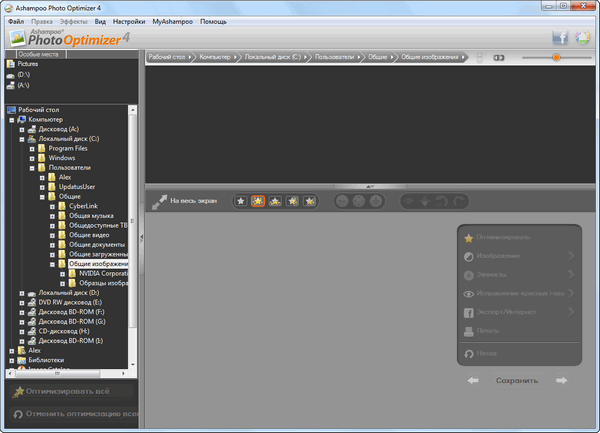Click Печать in the side panel
This screenshot has width=600, height=433.
(488, 331)
